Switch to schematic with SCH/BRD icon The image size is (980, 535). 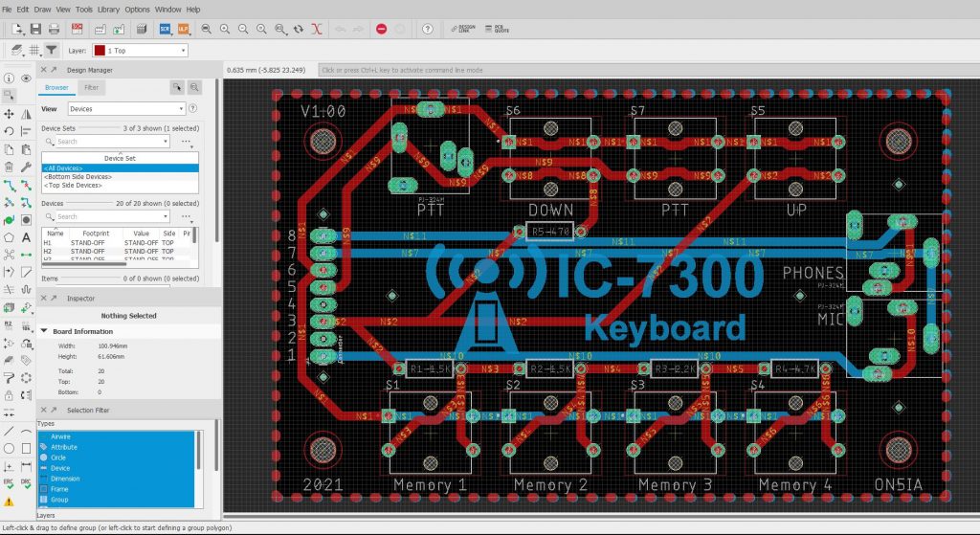[x=78, y=29]
